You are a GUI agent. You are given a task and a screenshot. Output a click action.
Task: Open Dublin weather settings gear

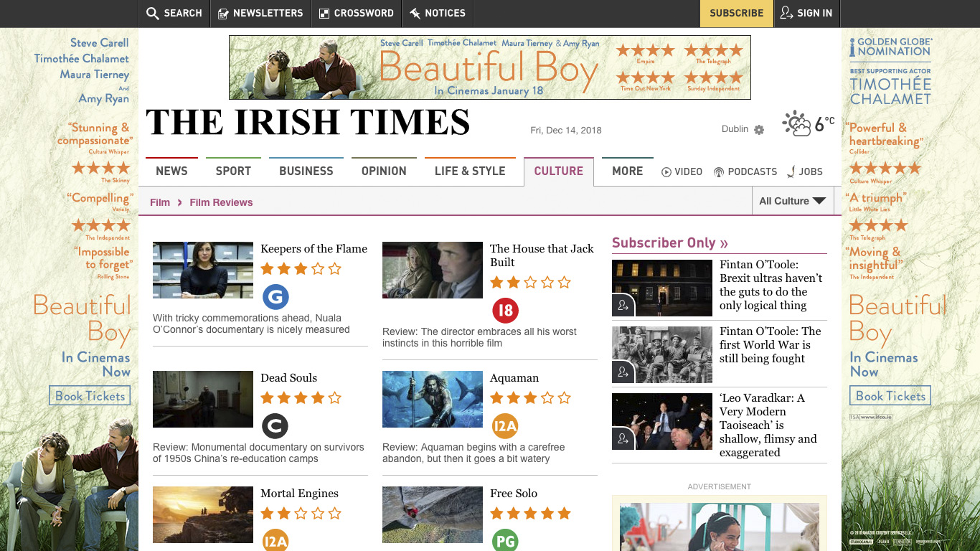coord(759,130)
